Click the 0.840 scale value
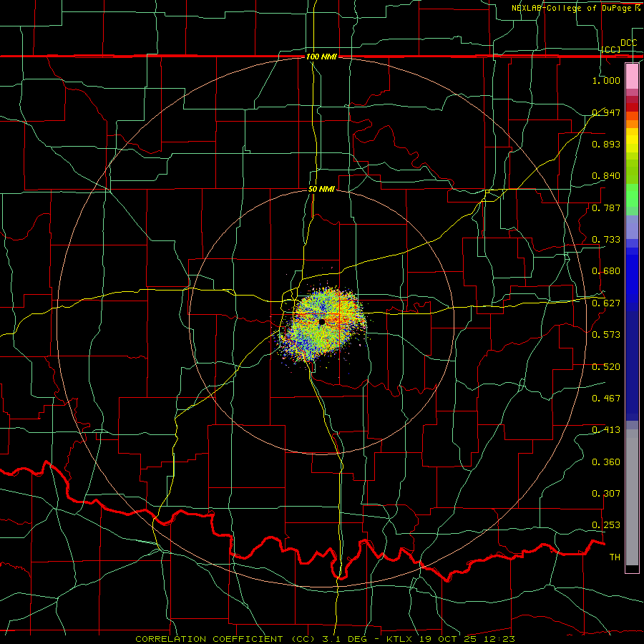 (606, 176)
